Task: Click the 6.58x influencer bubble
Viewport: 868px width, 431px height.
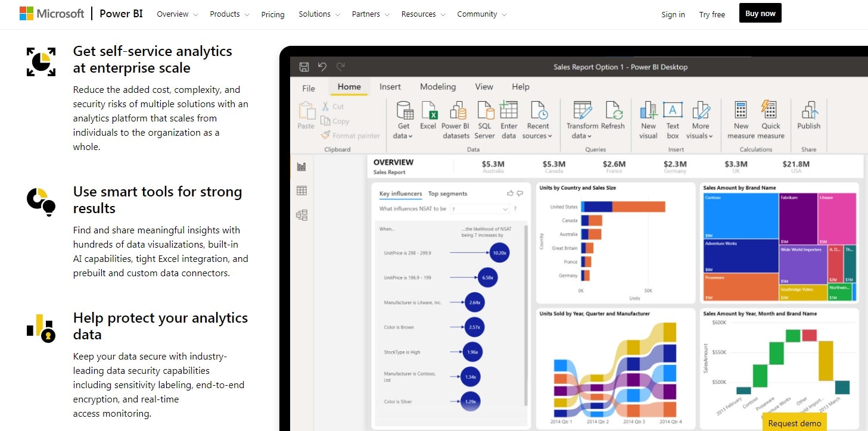Action: (488, 277)
